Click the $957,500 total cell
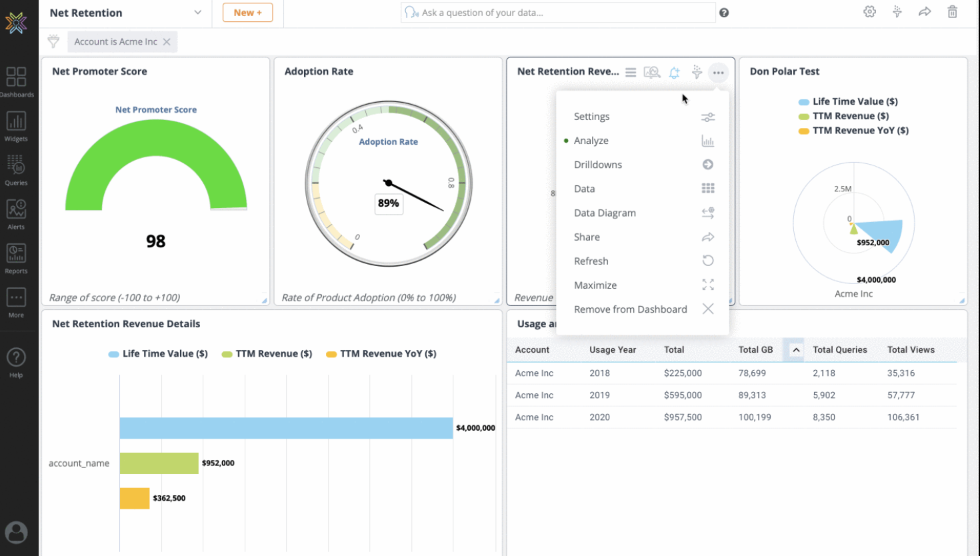Image resolution: width=980 pixels, height=556 pixels. (683, 417)
